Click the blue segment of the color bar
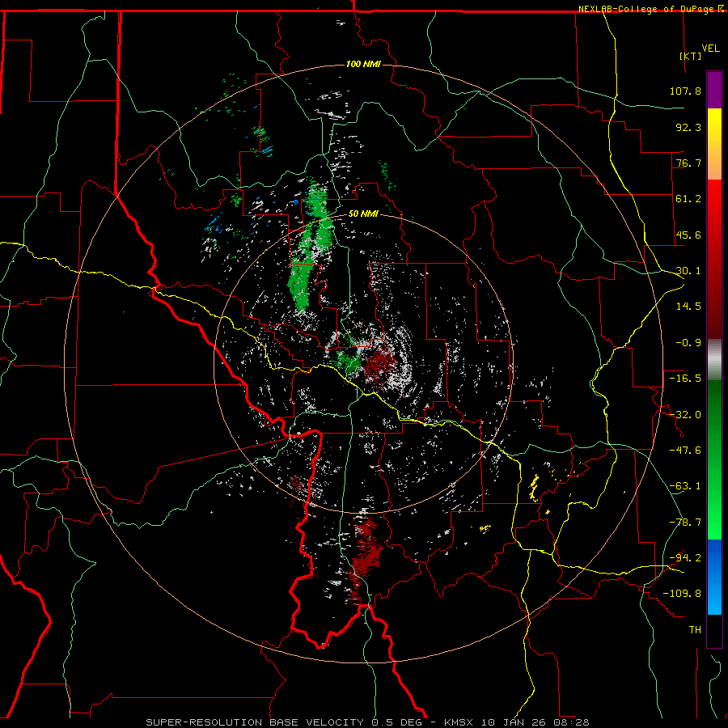Viewport: 728px width, 728px height. click(714, 577)
